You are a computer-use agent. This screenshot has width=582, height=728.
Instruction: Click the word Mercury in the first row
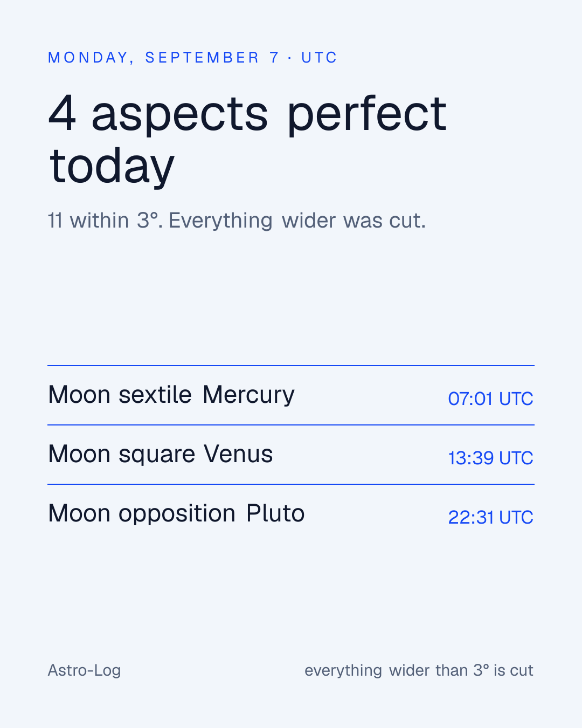(x=248, y=395)
